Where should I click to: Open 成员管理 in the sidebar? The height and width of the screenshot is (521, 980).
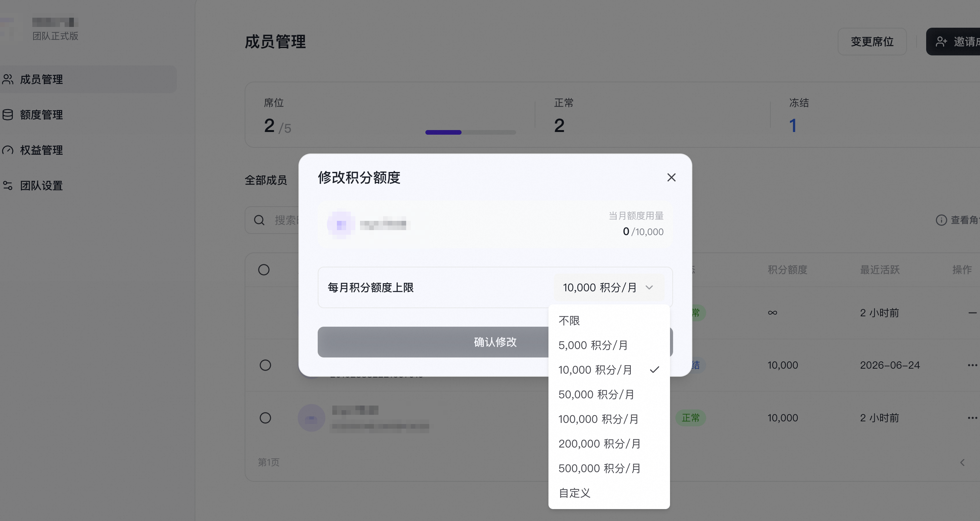(88, 79)
